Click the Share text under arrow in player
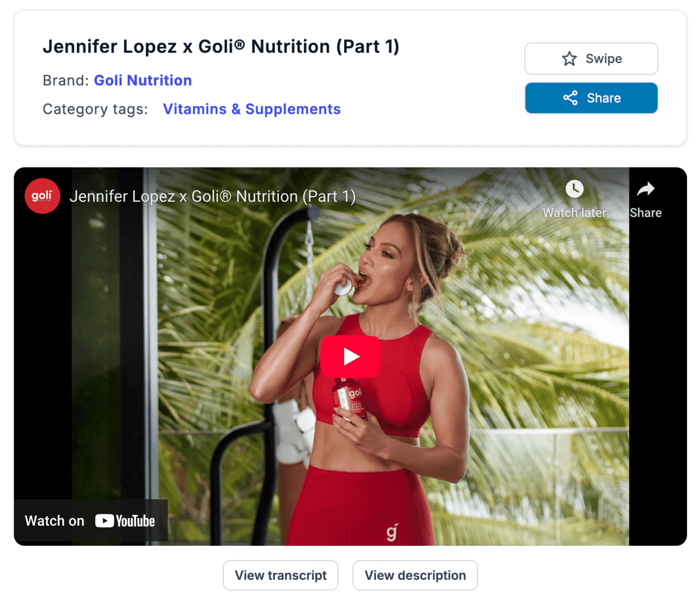The image size is (700, 595). click(x=645, y=213)
